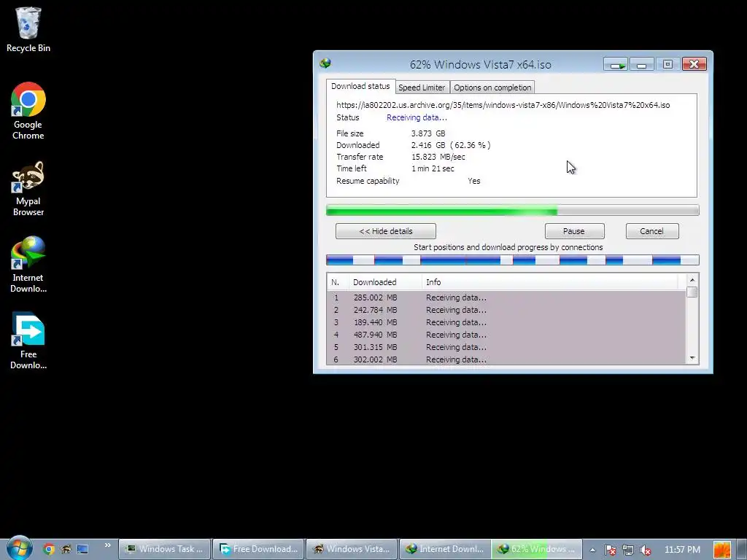Open the Action Center flag tray icon
The image size is (747, 560).
tap(611, 550)
